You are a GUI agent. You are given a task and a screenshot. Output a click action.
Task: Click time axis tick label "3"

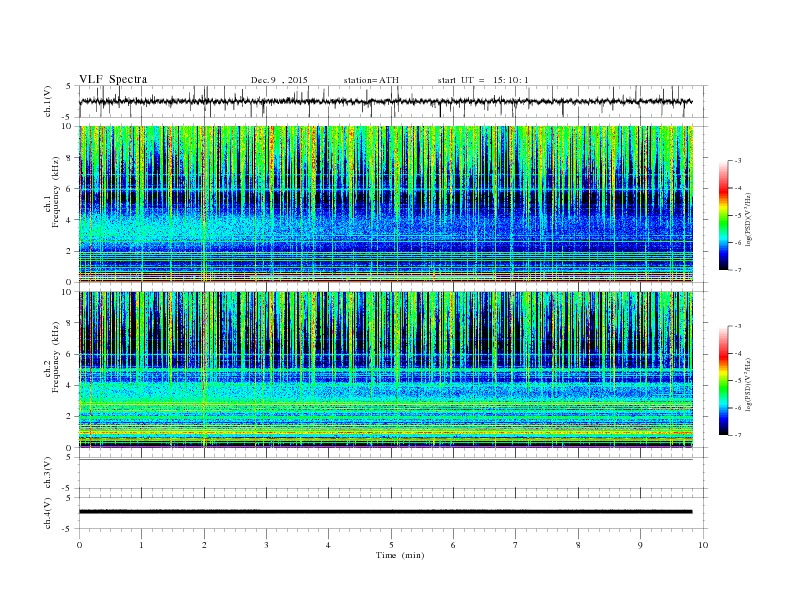266,545
